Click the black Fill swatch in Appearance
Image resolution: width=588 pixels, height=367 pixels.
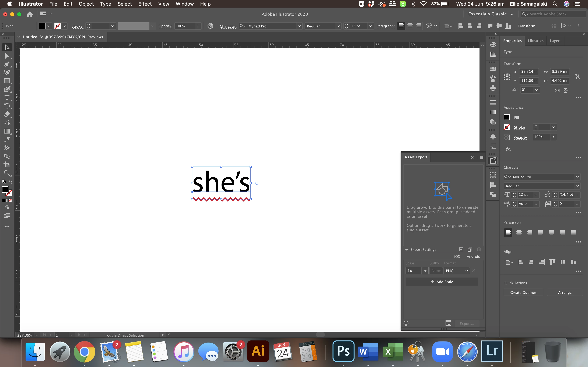click(x=507, y=117)
